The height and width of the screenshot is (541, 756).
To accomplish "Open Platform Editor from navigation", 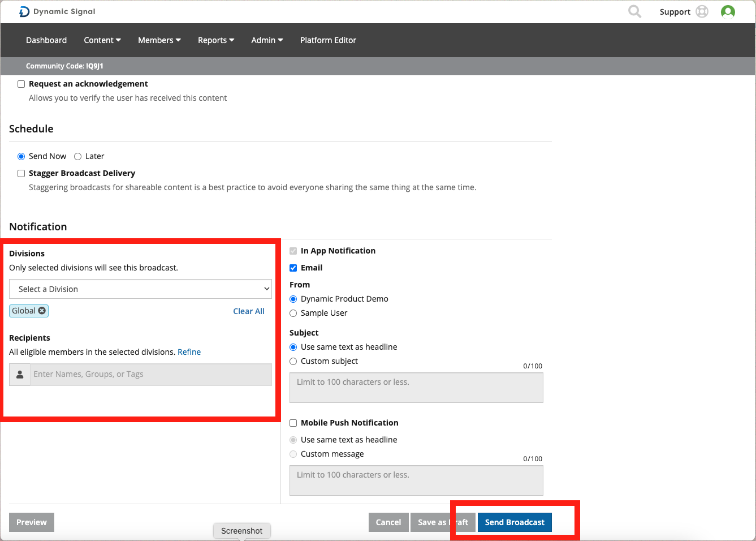I will click(328, 40).
